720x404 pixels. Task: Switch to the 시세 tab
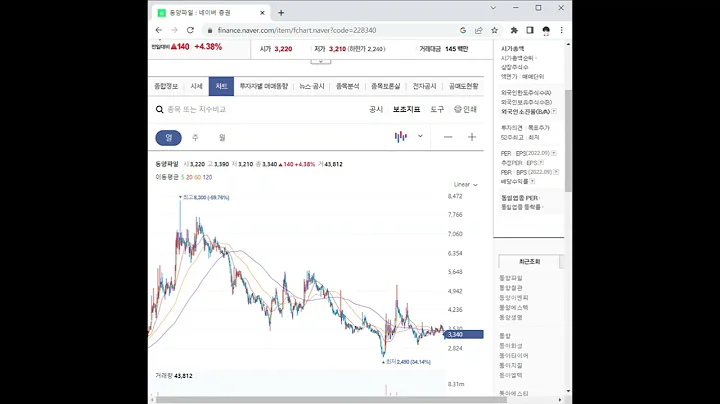click(197, 86)
